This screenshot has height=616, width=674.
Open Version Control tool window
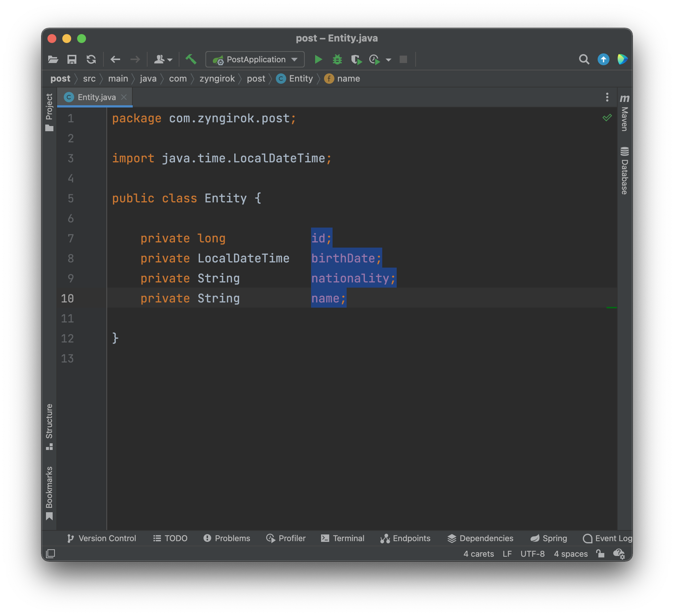(x=102, y=538)
